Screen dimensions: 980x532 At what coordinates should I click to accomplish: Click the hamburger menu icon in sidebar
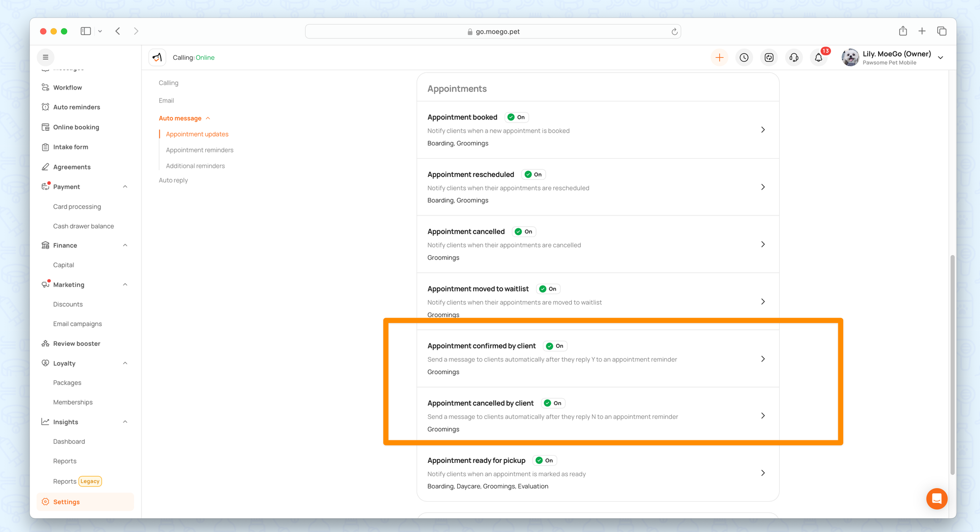[46, 57]
